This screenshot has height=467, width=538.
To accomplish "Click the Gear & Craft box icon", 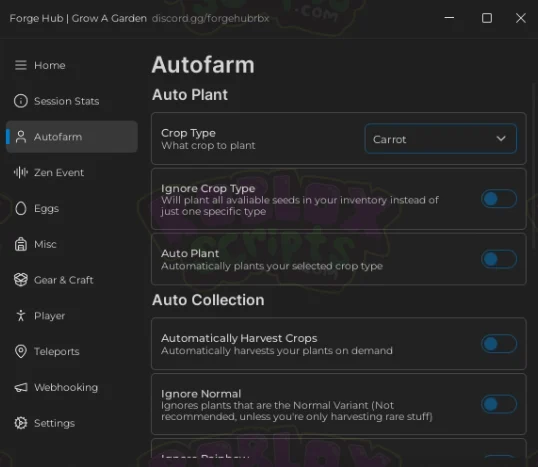I will (x=21, y=280).
